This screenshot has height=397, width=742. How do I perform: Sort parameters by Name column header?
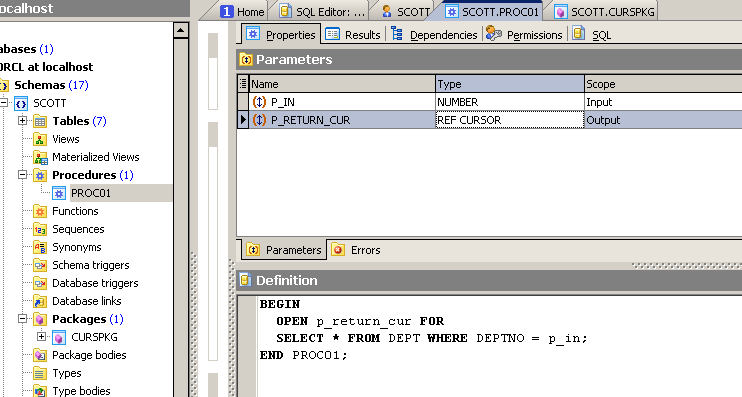click(342, 84)
